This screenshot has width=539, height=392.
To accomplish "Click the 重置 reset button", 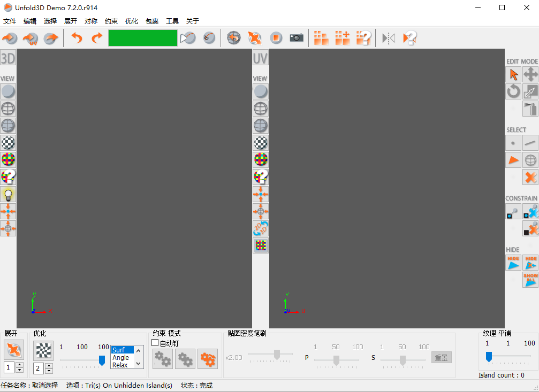I will (x=442, y=358).
